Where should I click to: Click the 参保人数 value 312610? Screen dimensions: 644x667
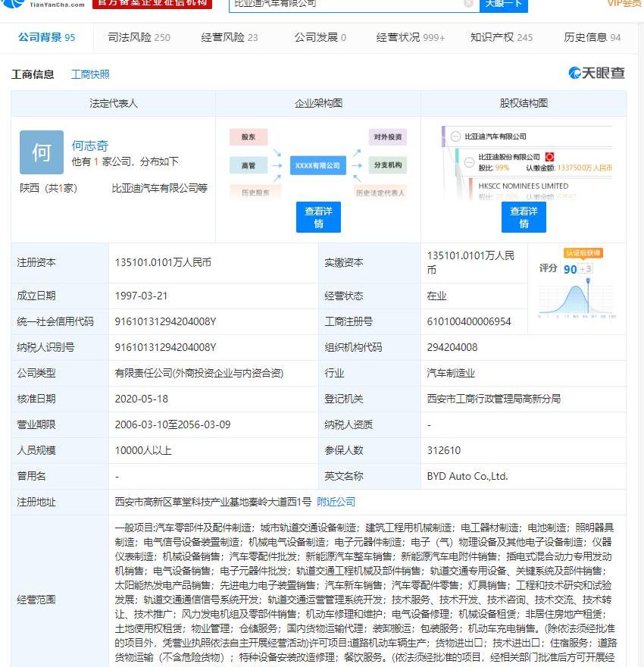tap(444, 450)
